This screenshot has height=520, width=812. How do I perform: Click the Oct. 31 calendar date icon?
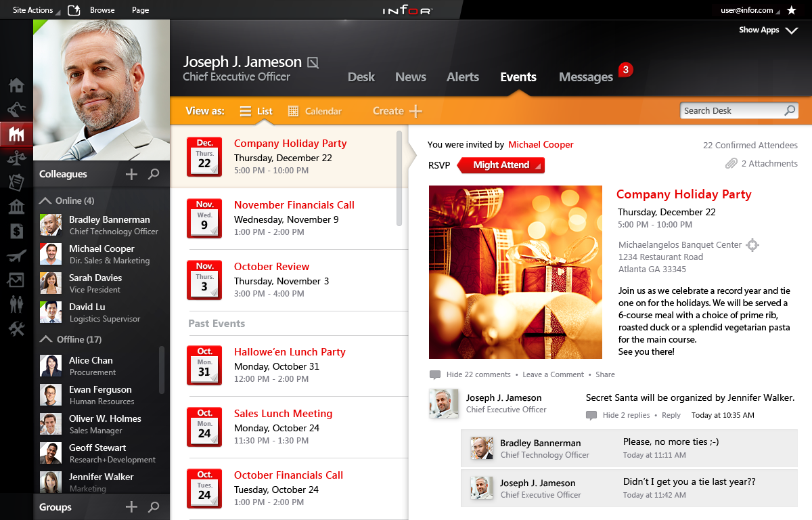pos(204,365)
